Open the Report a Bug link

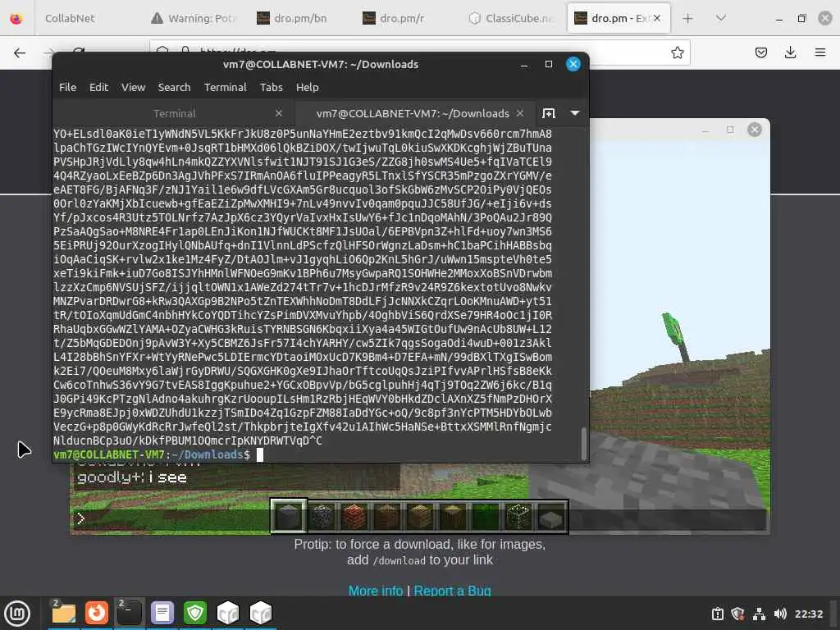[453, 591]
